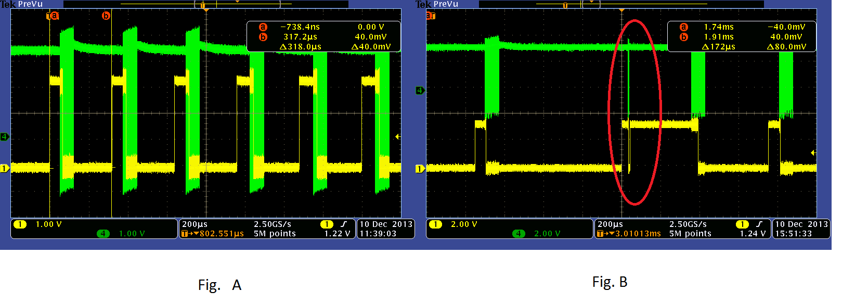Viewport: 868px width, 304px height.
Task: Select channel 1 ground marker in Fig. A
Action: [5, 168]
